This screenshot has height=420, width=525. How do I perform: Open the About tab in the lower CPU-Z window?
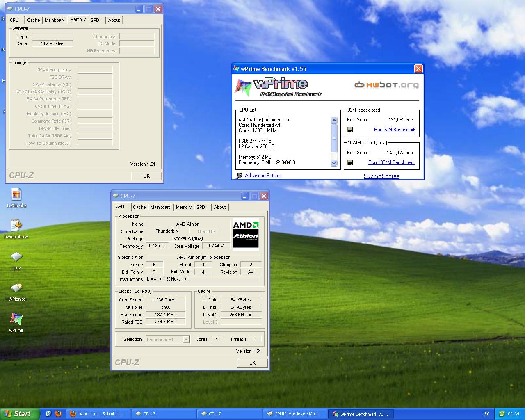pos(220,207)
